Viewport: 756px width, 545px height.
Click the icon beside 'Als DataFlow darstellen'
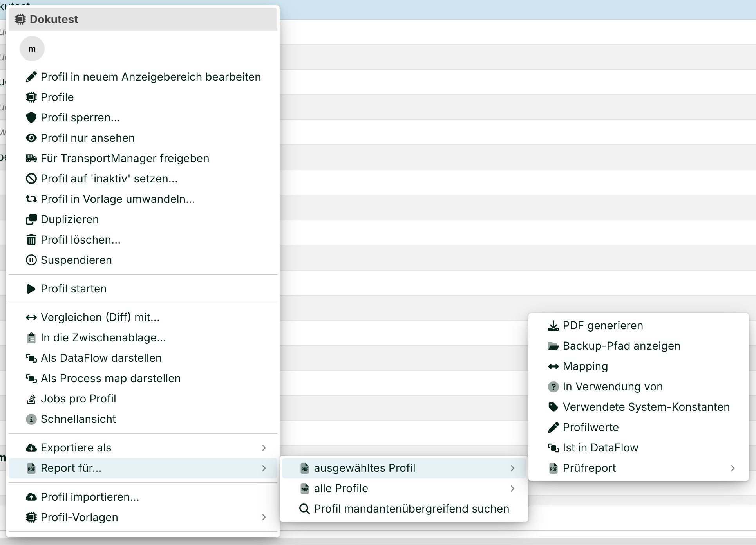pyautogui.click(x=31, y=358)
